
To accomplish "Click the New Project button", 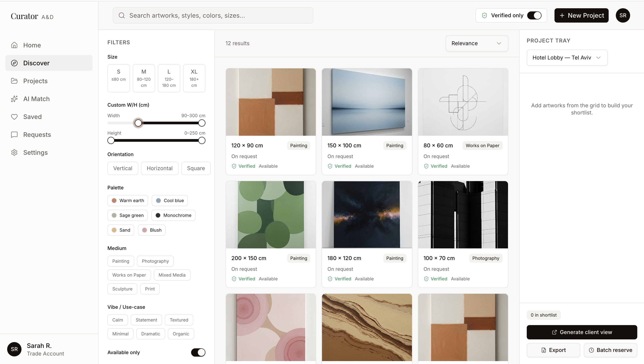I will pos(581,15).
